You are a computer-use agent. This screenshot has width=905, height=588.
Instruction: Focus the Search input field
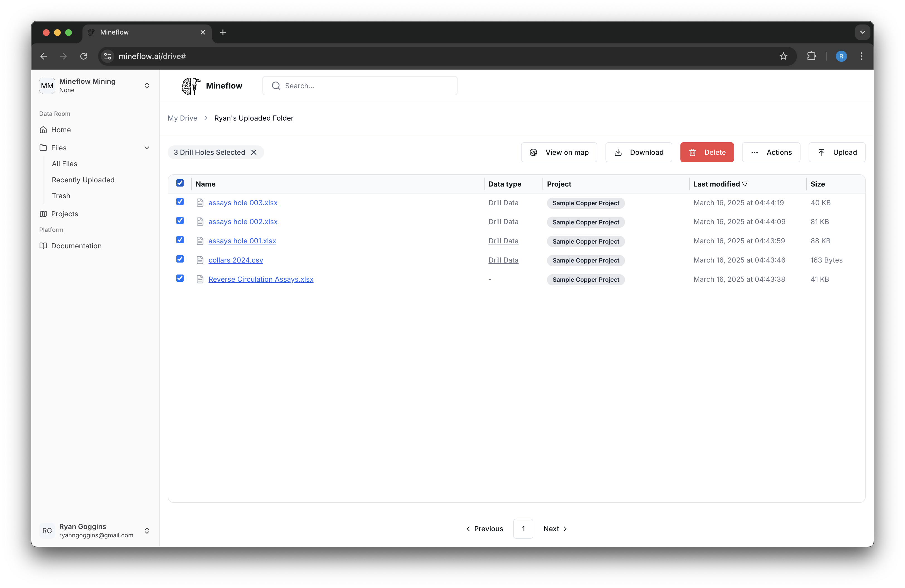(x=360, y=86)
